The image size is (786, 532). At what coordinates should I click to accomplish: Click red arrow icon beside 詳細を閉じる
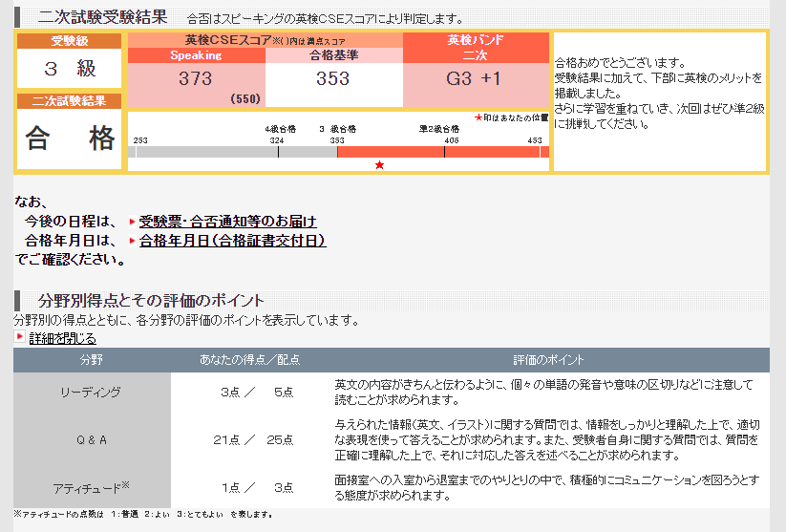[19, 338]
